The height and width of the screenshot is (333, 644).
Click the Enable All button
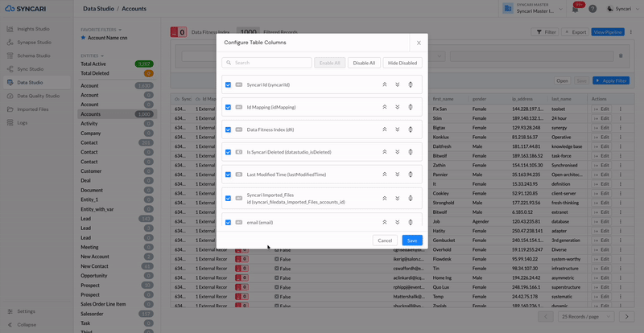click(330, 63)
